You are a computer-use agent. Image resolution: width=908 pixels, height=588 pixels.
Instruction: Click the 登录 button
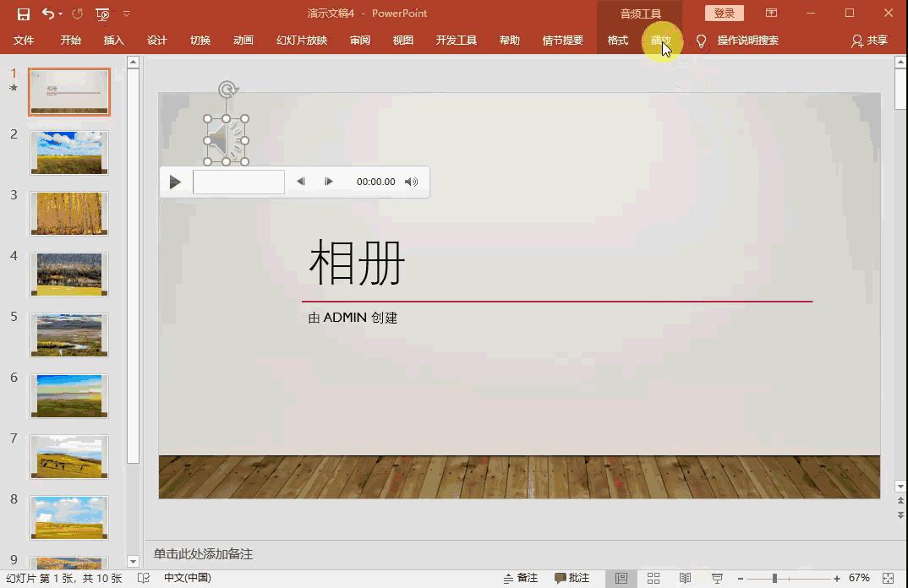tap(724, 14)
